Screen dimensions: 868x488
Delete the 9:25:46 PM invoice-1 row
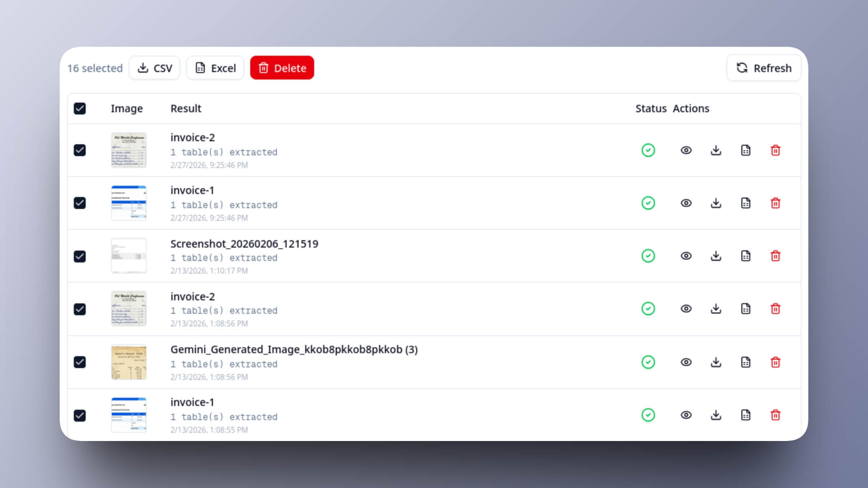[776, 203]
